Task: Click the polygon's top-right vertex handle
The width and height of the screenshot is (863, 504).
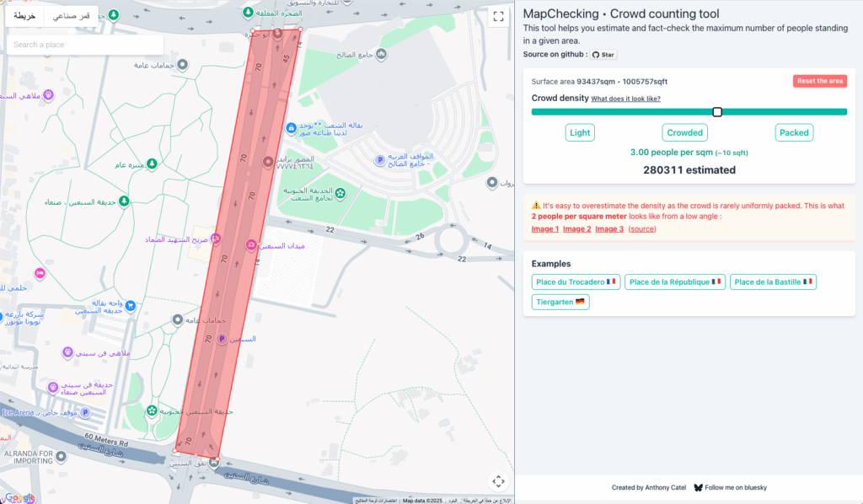Action: pos(300,29)
